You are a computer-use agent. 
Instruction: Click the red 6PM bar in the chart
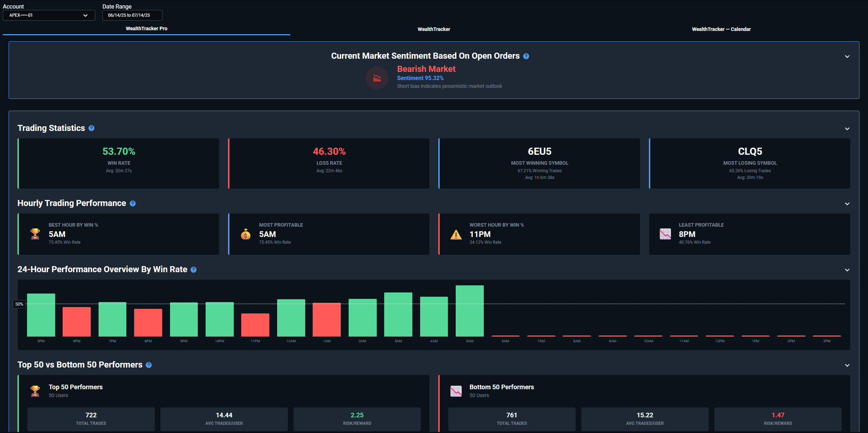[x=76, y=322]
